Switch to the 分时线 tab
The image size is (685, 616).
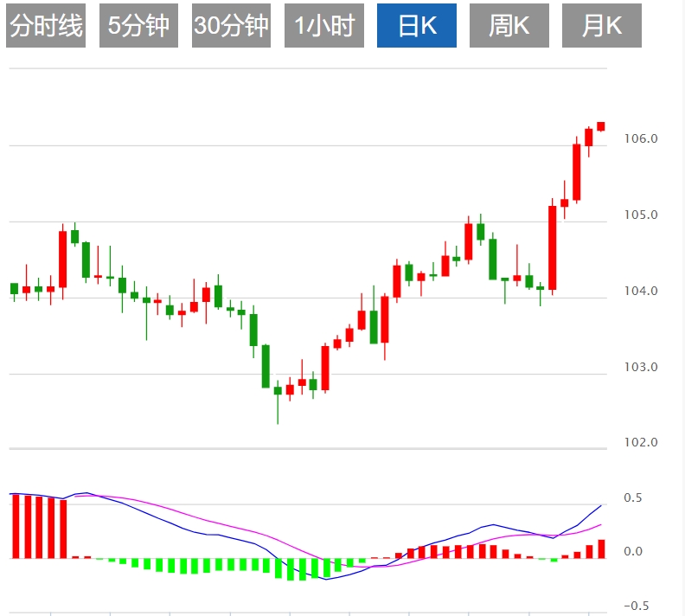46,26
